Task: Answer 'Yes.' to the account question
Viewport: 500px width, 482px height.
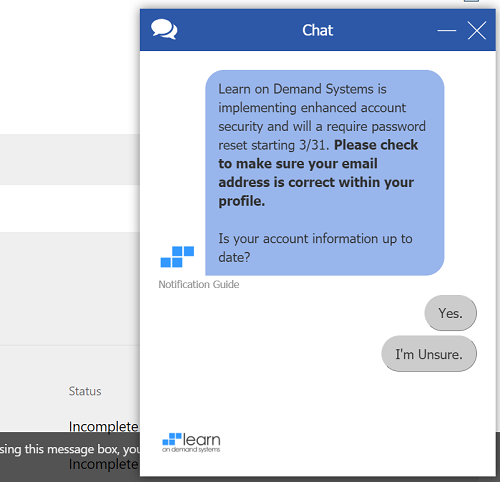Action: pyautogui.click(x=450, y=313)
